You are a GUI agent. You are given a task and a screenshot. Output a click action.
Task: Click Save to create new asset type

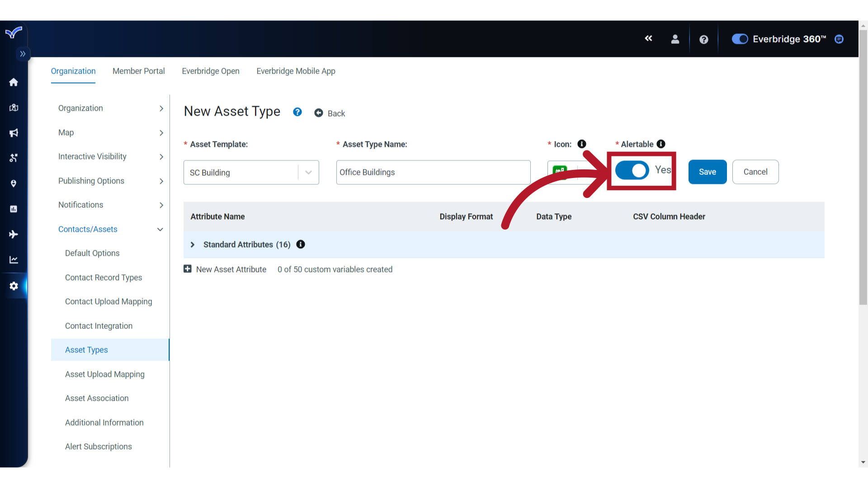[x=708, y=172]
